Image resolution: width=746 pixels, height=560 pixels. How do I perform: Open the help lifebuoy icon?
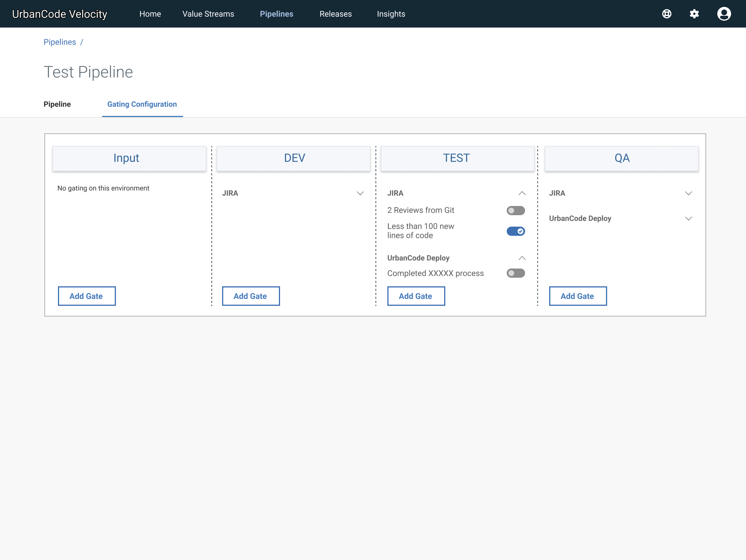pos(667,14)
